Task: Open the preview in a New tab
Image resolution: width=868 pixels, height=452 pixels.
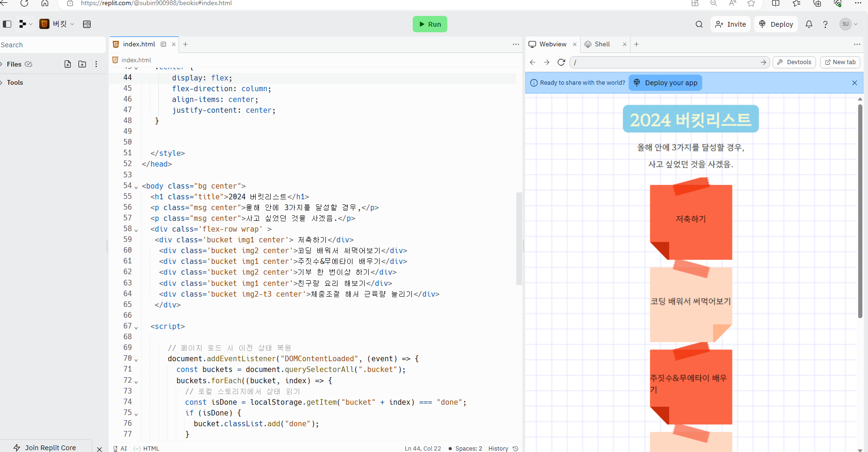Action: (840, 62)
